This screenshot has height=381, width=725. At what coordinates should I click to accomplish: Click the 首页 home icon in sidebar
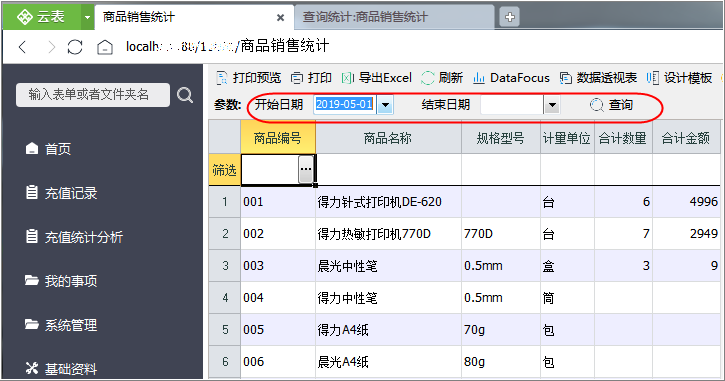point(32,148)
